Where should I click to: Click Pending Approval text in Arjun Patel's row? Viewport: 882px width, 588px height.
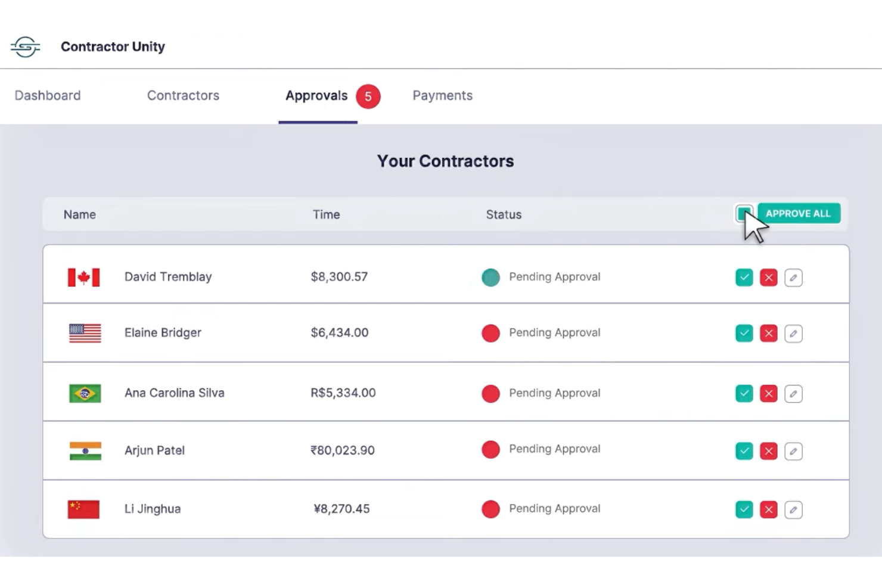[554, 449]
